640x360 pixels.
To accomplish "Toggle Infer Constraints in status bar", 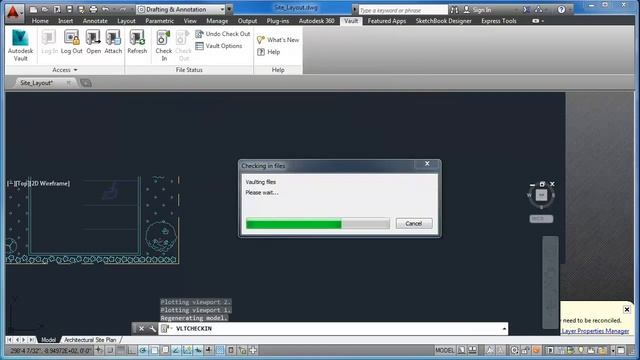I will coord(99,350).
